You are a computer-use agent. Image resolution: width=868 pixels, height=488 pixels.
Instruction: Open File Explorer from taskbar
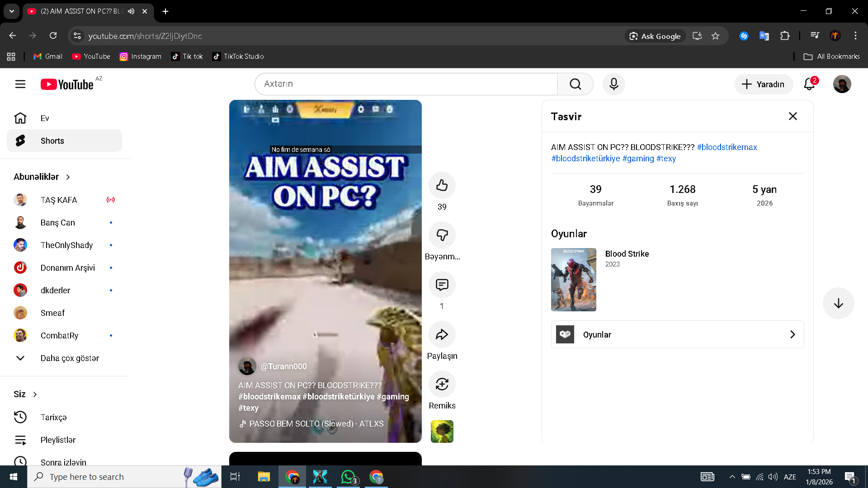[264, 477]
